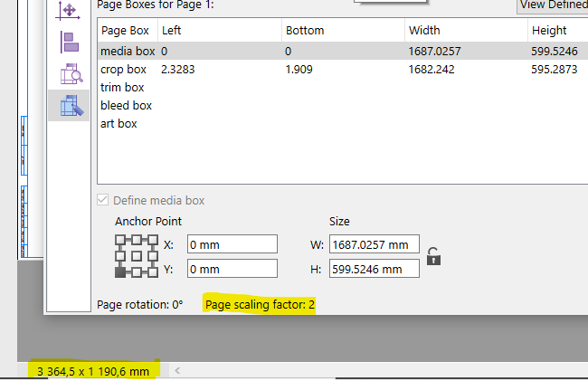Click the Page scaling factor: 2 label
588x381 pixels.
coord(260,304)
